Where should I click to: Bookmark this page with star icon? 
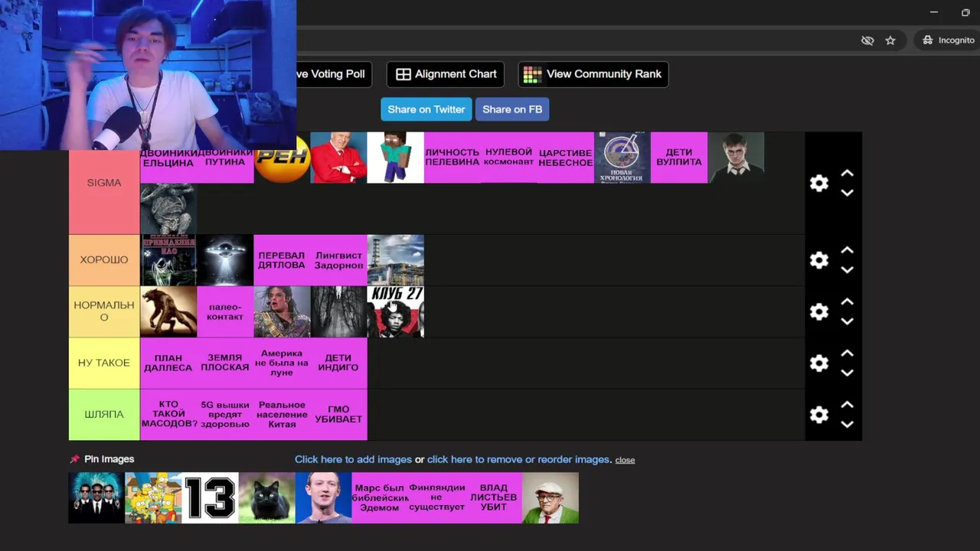(x=890, y=41)
